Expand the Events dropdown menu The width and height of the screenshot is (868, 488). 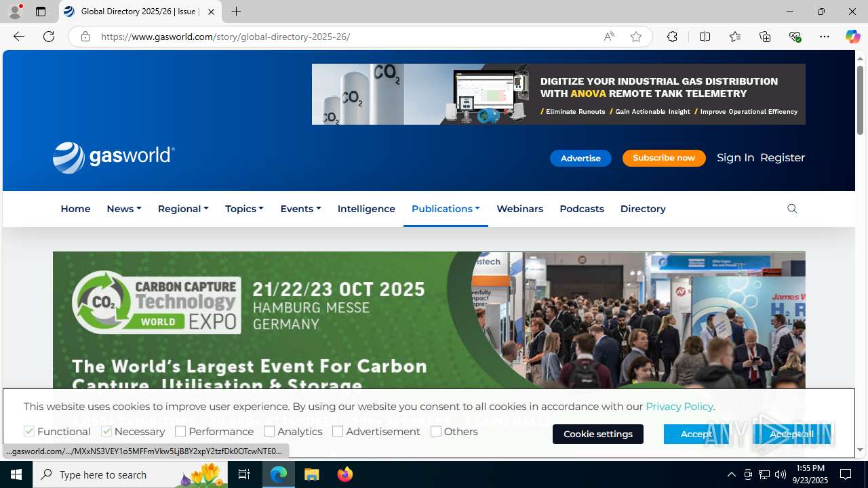click(300, 209)
